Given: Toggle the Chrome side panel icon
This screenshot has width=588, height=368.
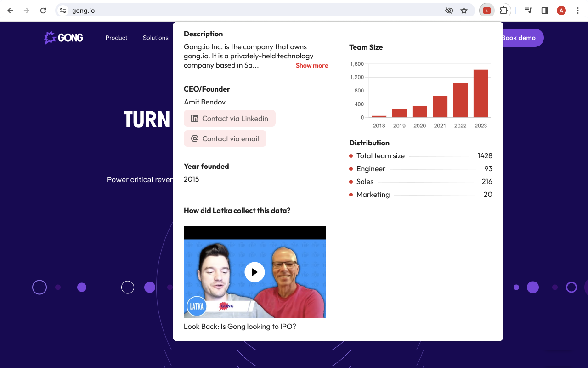Looking at the screenshot, I should pos(545,11).
